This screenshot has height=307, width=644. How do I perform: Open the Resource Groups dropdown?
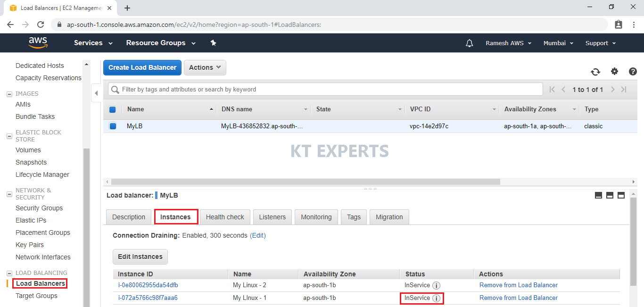pyautogui.click(x=161, y=43)
